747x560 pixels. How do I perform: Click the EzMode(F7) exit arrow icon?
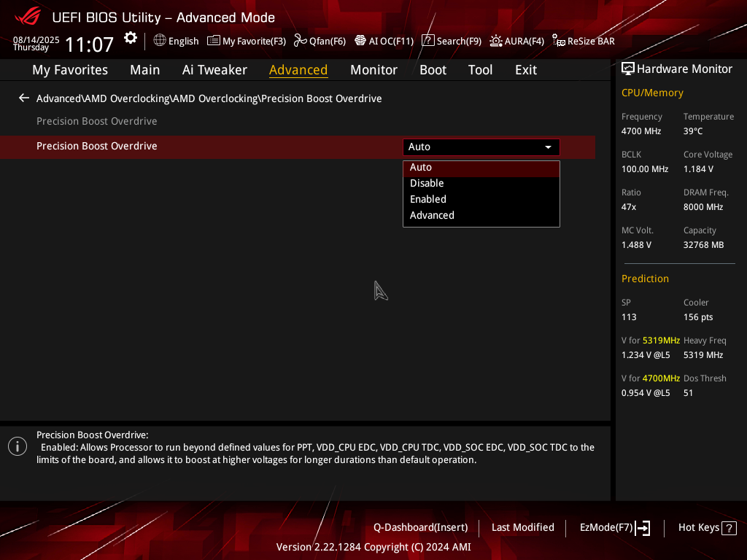pyautogui.click(x=643, y=528)
